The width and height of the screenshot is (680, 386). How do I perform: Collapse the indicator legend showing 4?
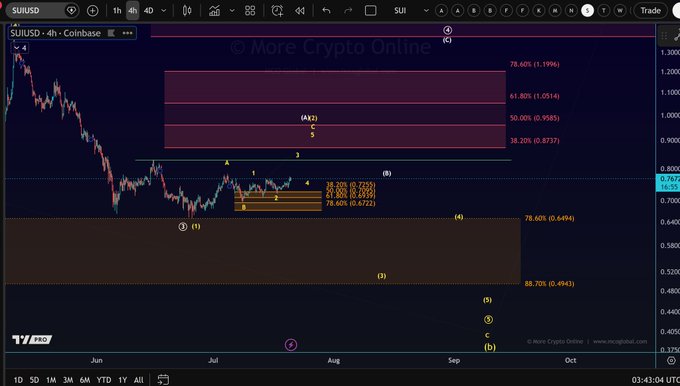20,48
